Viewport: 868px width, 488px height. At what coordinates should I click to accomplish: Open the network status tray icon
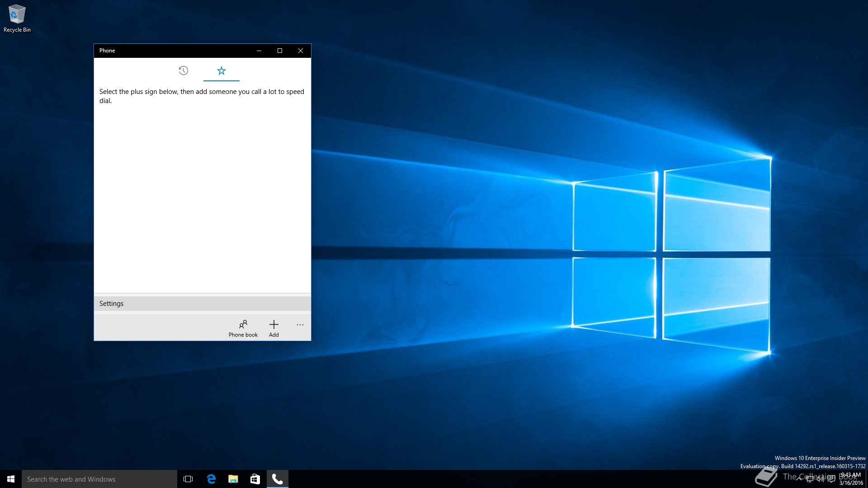point(810,479)
